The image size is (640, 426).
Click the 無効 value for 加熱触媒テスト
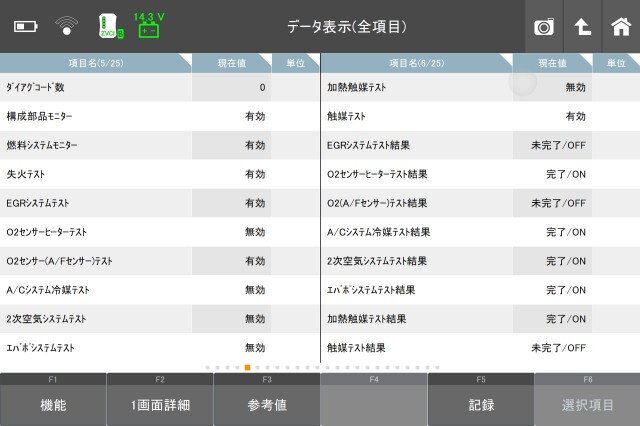(576, 87)
